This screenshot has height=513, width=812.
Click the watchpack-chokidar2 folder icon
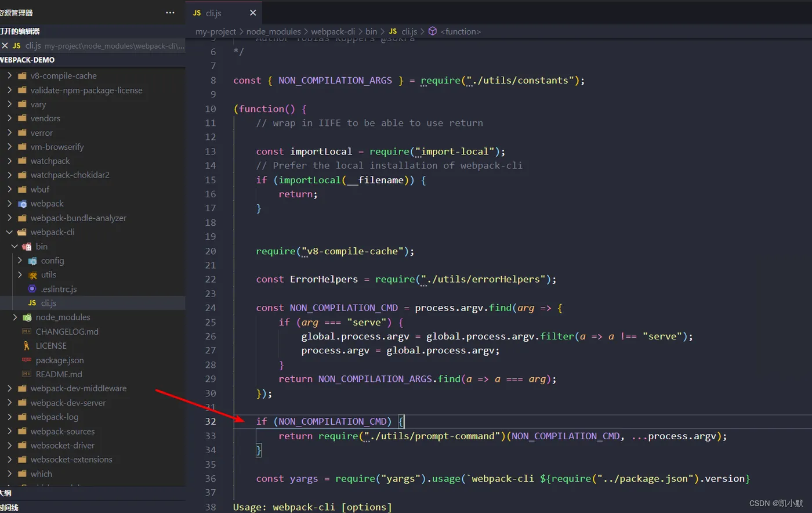pyautogui.click(x=22, y=175)
